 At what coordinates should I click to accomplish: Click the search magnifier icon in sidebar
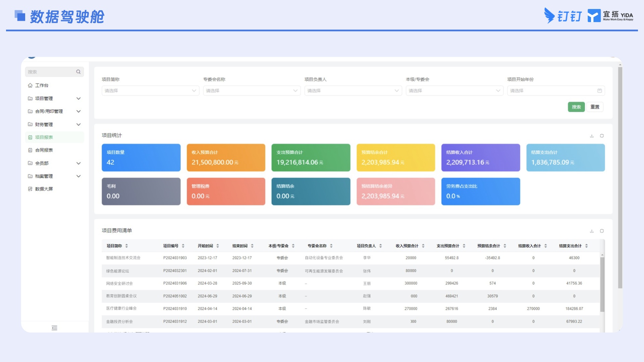point(78,72)
